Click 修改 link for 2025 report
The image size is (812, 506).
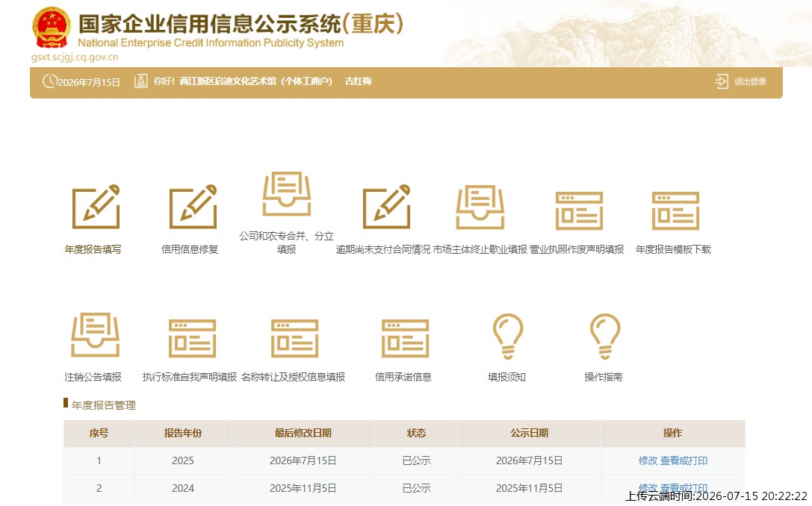click(x=648, y=460)
